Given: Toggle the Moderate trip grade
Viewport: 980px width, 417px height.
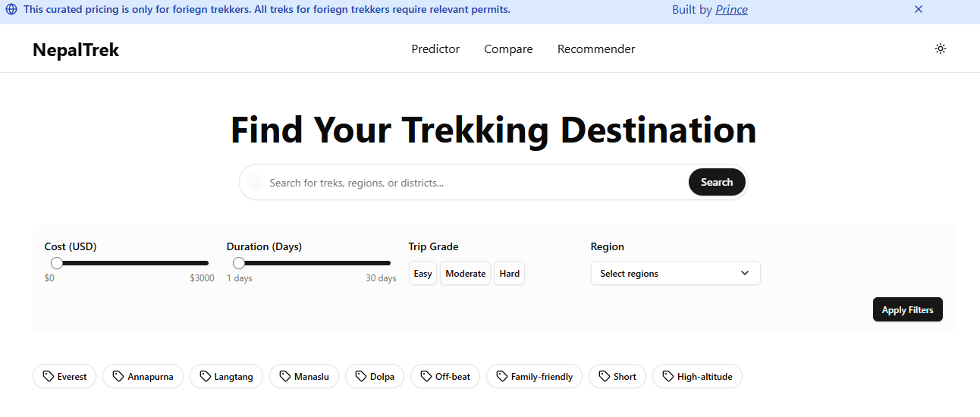Looking at the screenshot, I should click(x=465, y=274).
